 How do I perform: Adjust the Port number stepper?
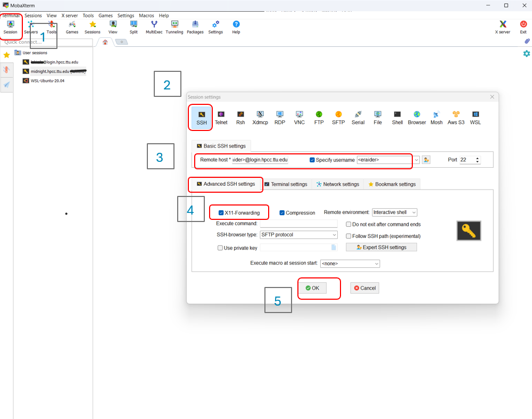477,160
